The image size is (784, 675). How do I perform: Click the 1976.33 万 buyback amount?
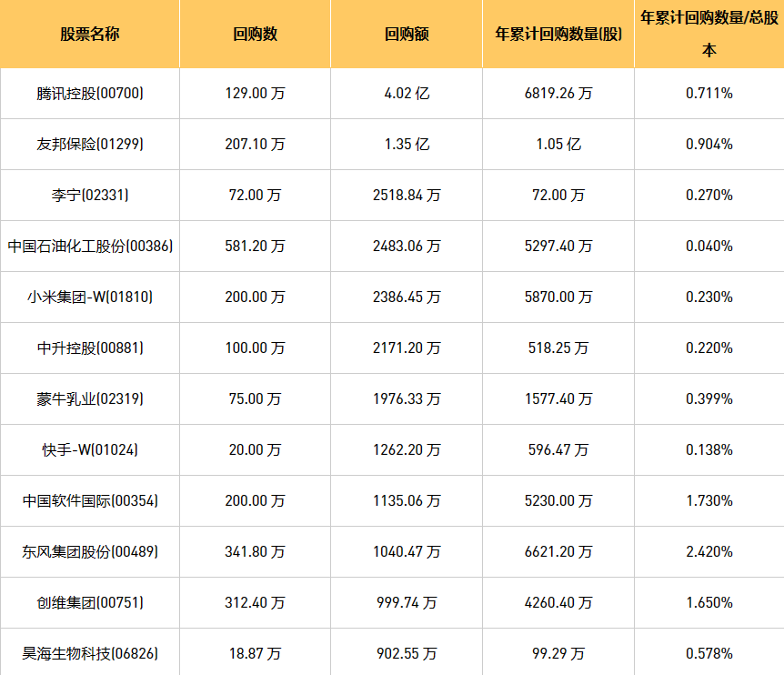pos(407,399)
